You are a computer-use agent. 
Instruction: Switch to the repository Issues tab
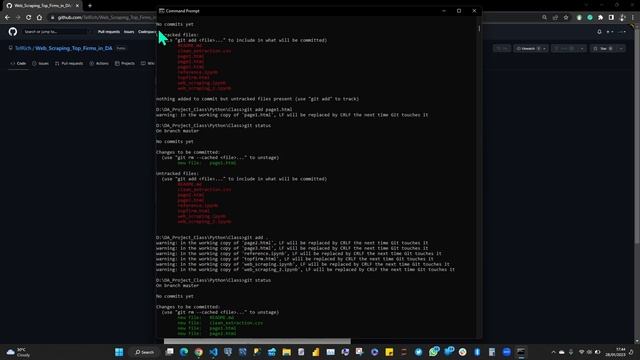click(40, 63)
